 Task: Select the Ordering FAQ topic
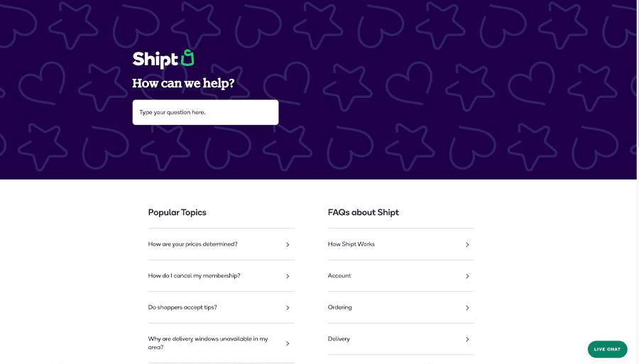pyautogui.click(x=339, y=307)
